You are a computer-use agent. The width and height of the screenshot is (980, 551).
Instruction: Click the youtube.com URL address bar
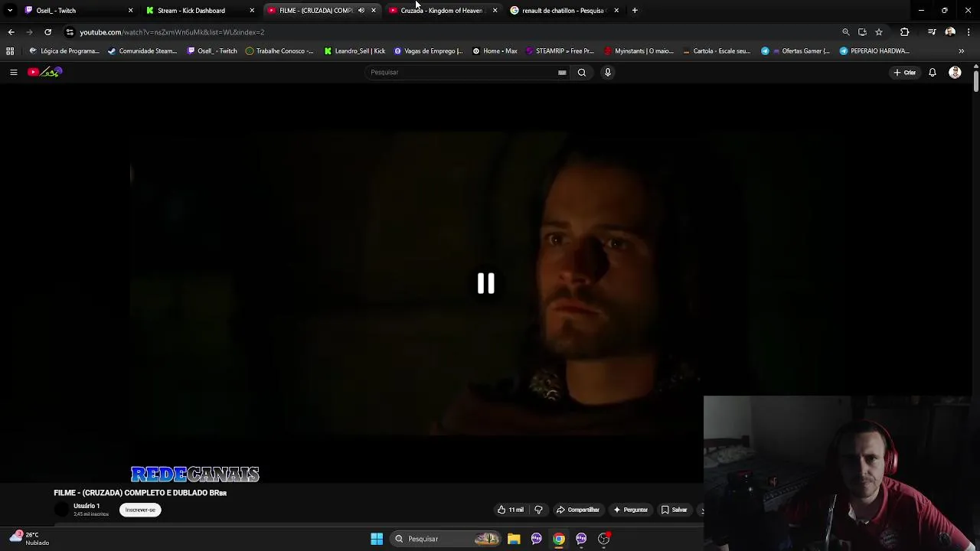(x=172, y=32)
